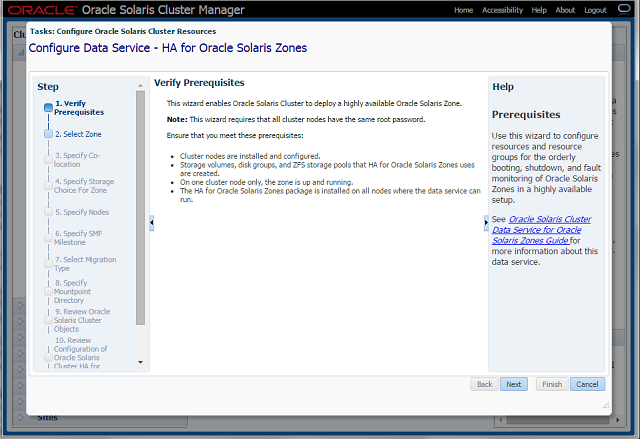
Task: Click step 8 Specify Mountpoint Directory marker
Action: 48,291
